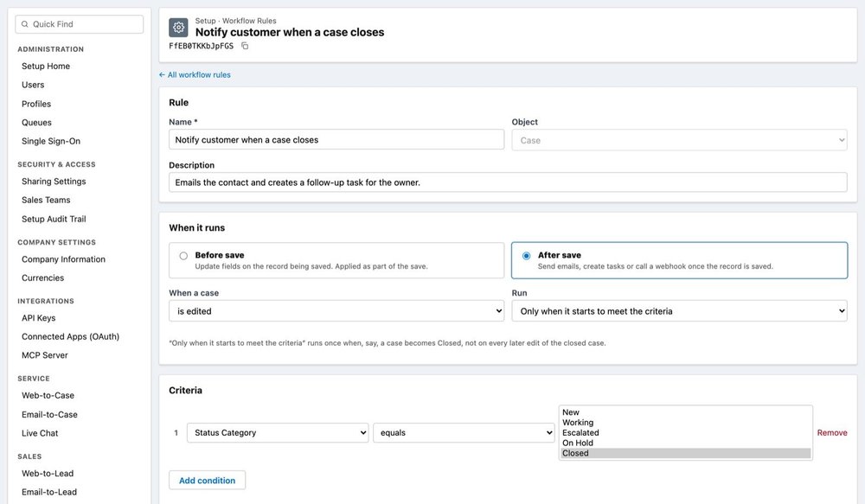
Task: Open Users in the sidebar
Action: [33, 85]
